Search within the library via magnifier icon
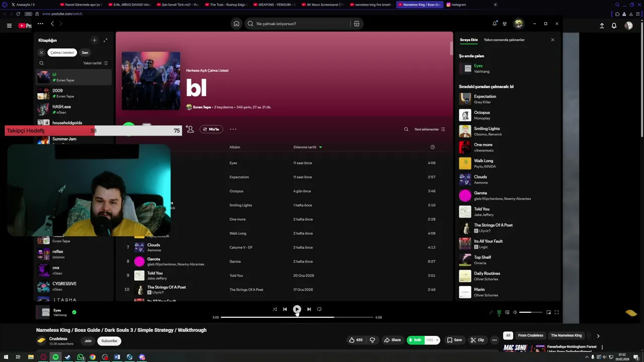The height and width of the screenshot is (362, 644). point(41,63)
